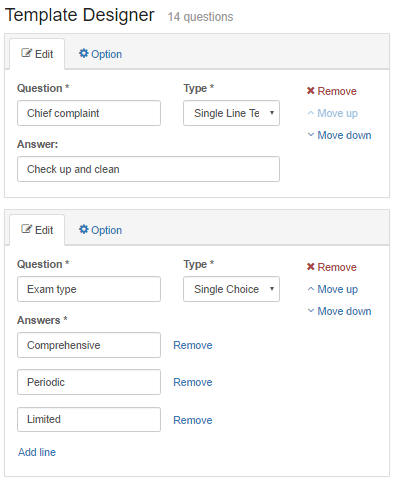
Task: Click dimmed up chevron for Chief complaint
Action: [x=311, y=113]
